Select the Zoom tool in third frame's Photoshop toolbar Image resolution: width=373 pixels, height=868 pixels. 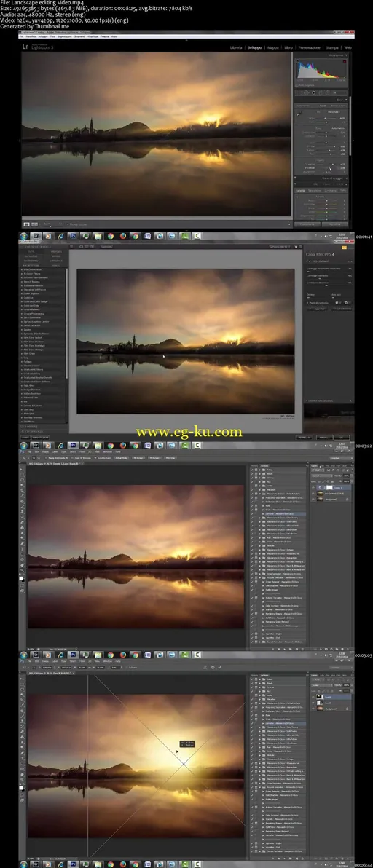tap(22, 570)
